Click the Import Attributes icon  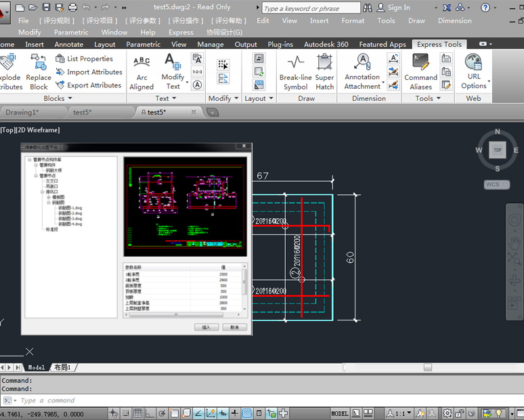click(60, 72)
